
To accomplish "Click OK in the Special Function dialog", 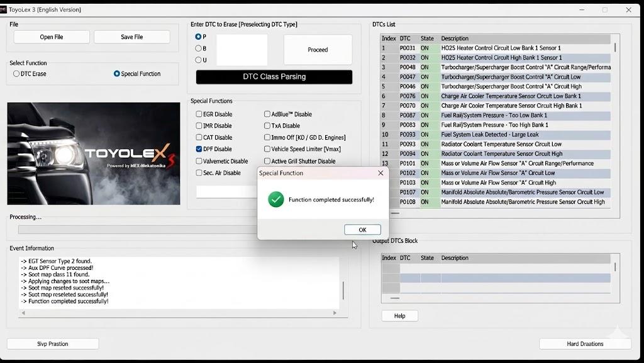I will click(362, 230).
